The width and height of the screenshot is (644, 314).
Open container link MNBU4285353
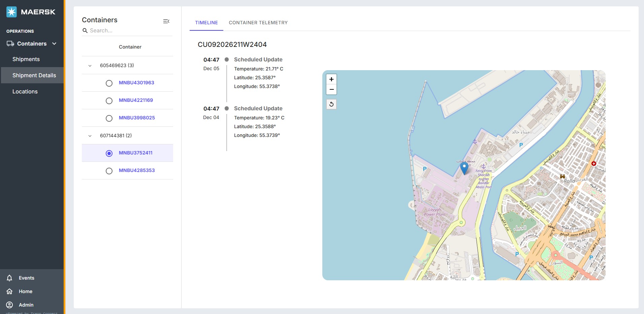[137, 170]
